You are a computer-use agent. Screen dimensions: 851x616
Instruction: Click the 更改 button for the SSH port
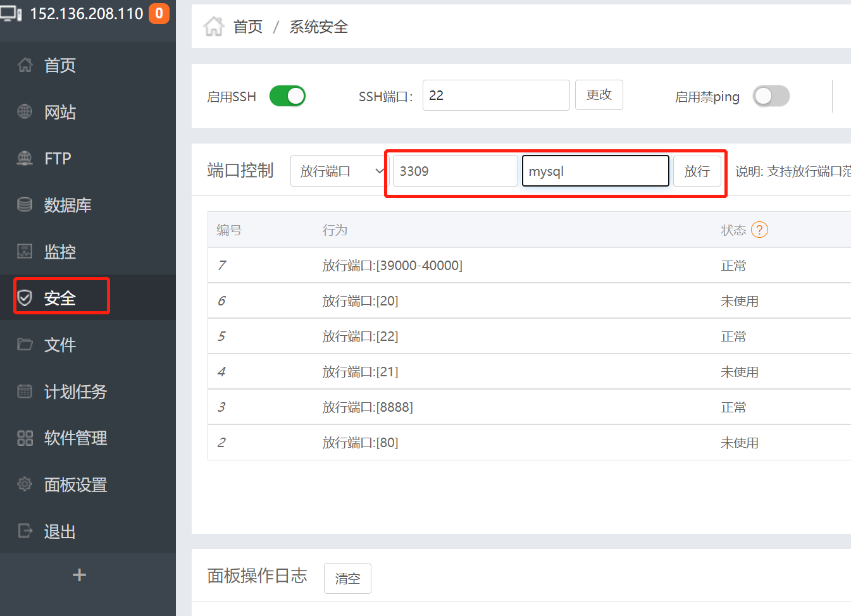[599, 95]
